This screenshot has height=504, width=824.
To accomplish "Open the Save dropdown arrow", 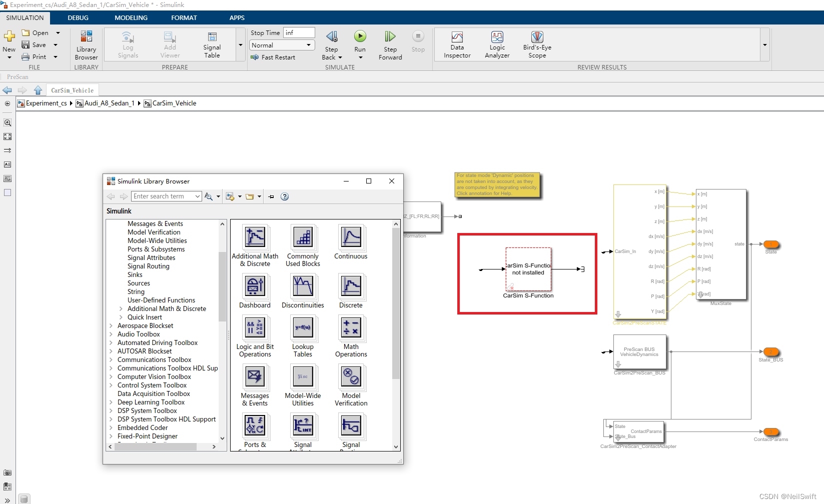I will 56,45.
